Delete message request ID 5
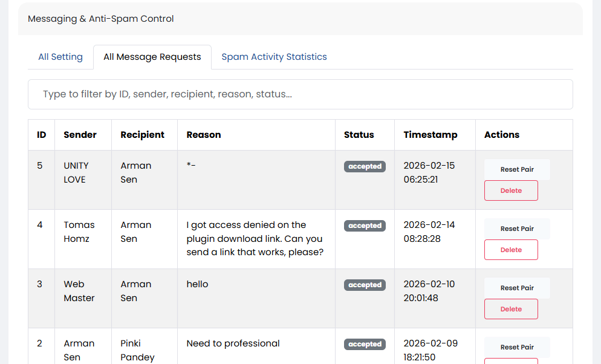This screenshot has height=364, width=601. (511, 190)
